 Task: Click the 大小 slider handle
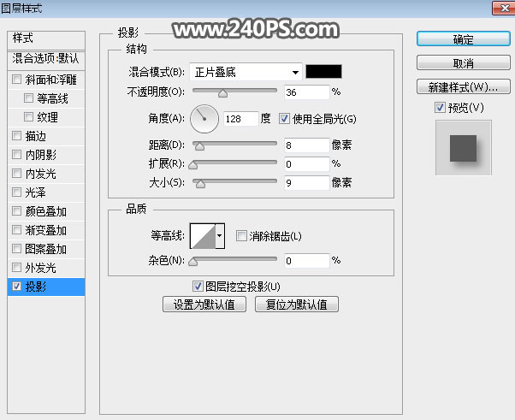coord(200,184)
